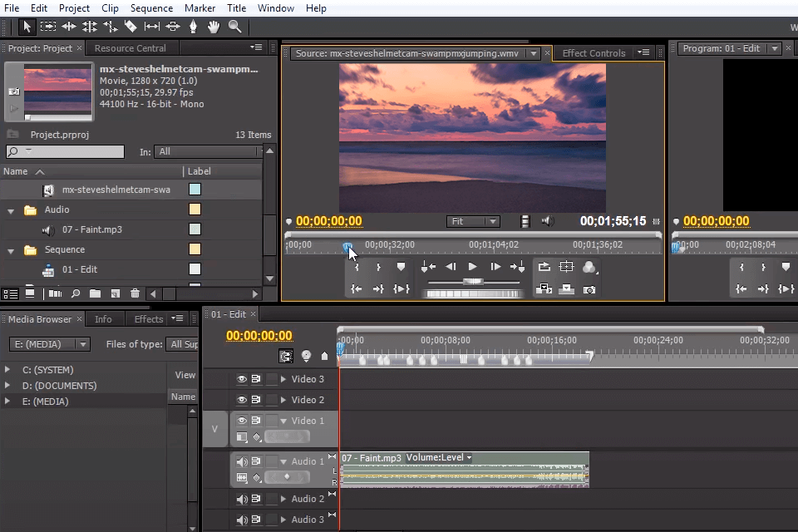Select the Zoom tool
Image resolution: width=798 pixels, height=532 pixels.
[x=234, y=27]
